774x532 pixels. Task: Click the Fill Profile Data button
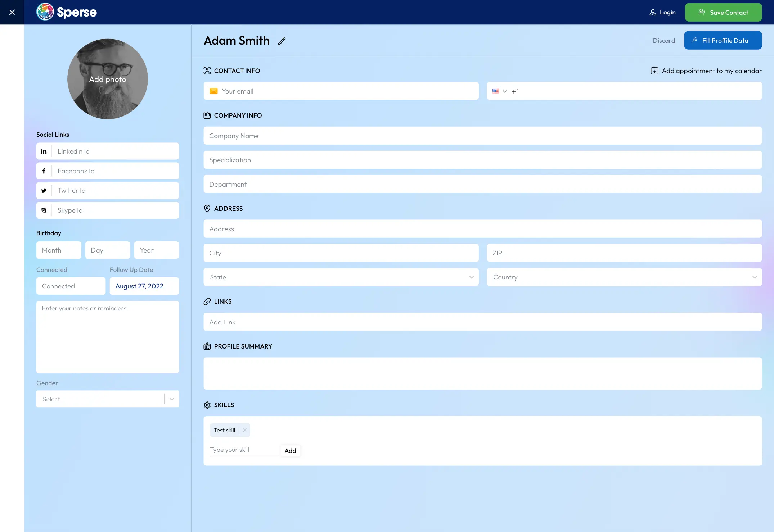pos(723,41)
